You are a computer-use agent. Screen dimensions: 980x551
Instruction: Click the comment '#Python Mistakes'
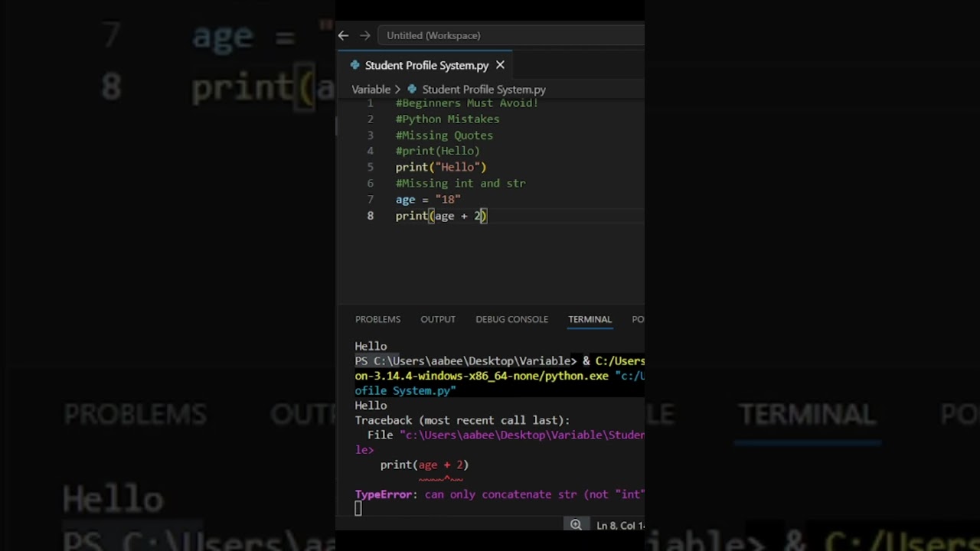point(447,119)
